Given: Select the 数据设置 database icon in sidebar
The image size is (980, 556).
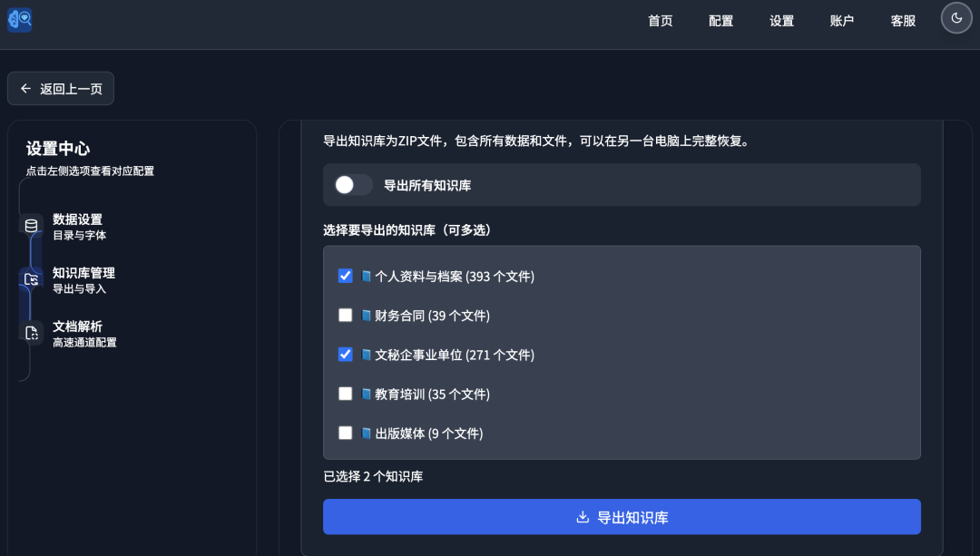Looking at the screenshot, I should coord(31,223).
